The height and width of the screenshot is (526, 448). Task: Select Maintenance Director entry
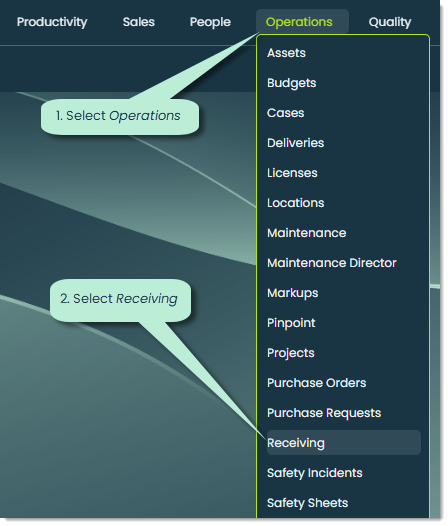point(332,263)
